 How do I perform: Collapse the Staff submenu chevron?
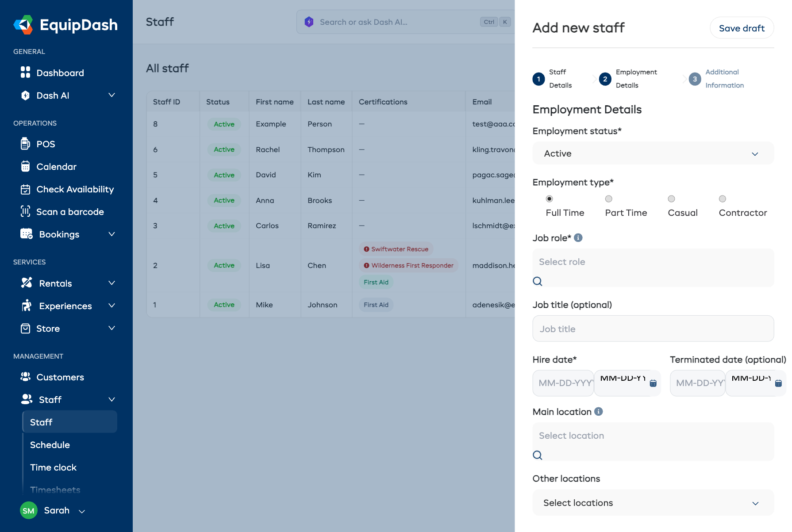(x=112, y=399)
